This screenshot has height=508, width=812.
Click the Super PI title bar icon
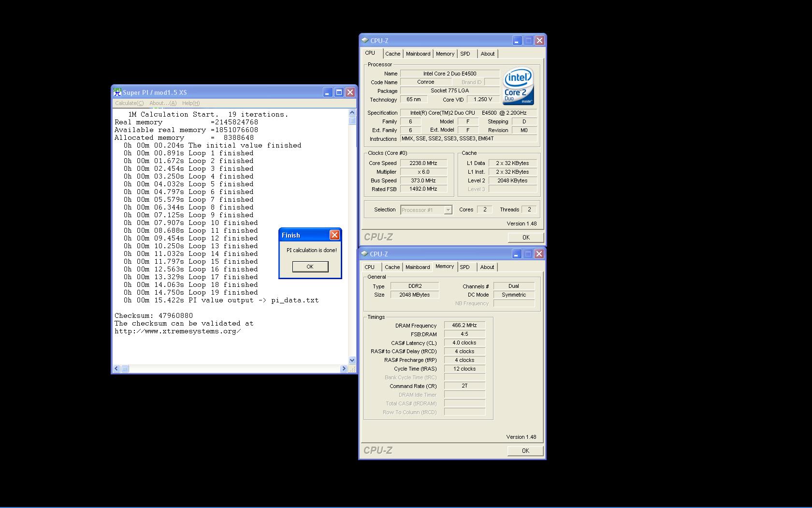coord(117,92)
